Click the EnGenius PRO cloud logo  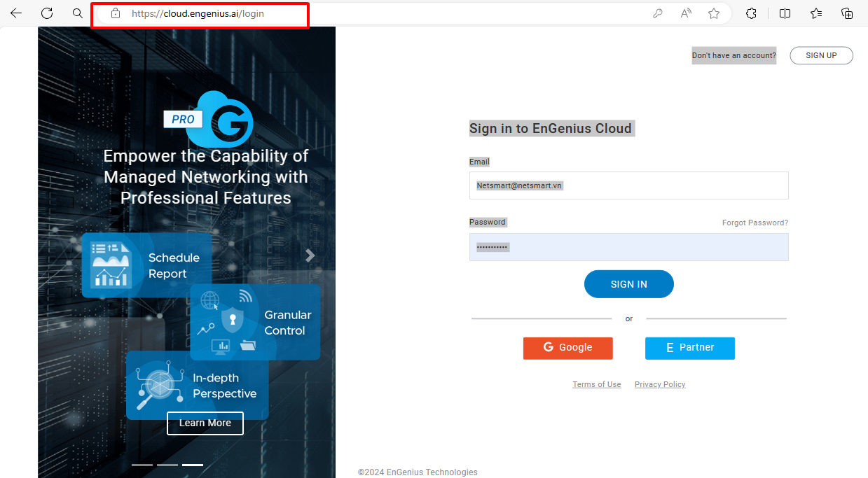208,119
